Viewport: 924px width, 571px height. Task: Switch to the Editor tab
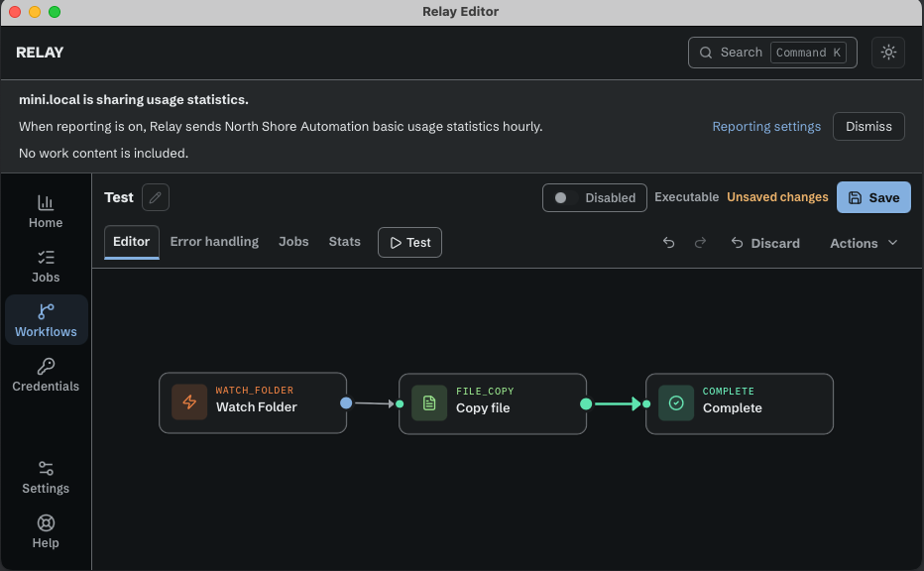(x=132, y=242)
